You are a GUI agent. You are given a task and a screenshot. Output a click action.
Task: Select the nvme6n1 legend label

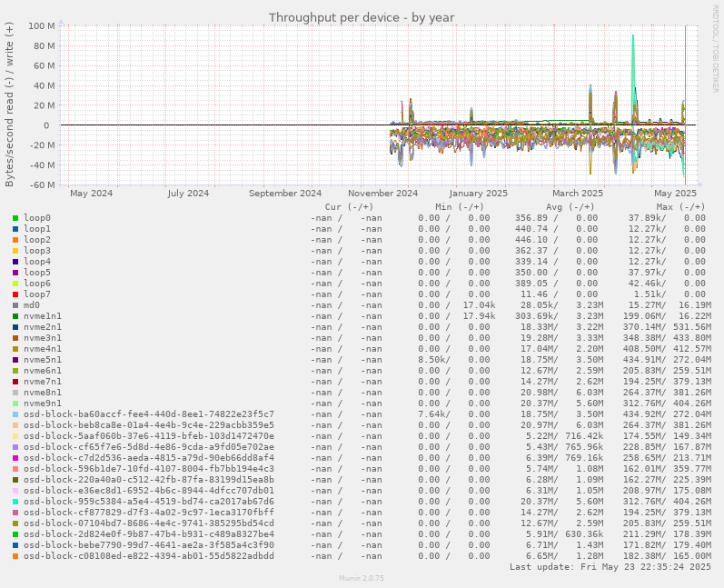click(43, 371)
